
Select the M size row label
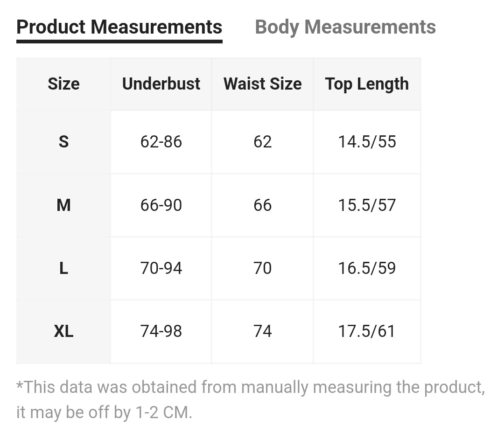click(x=63, y=205)
